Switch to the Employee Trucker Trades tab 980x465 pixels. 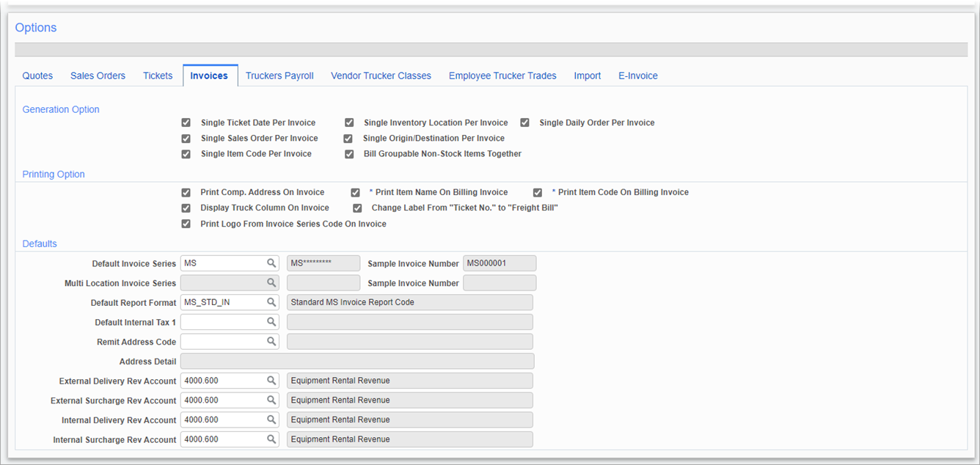tap(502, 76)
